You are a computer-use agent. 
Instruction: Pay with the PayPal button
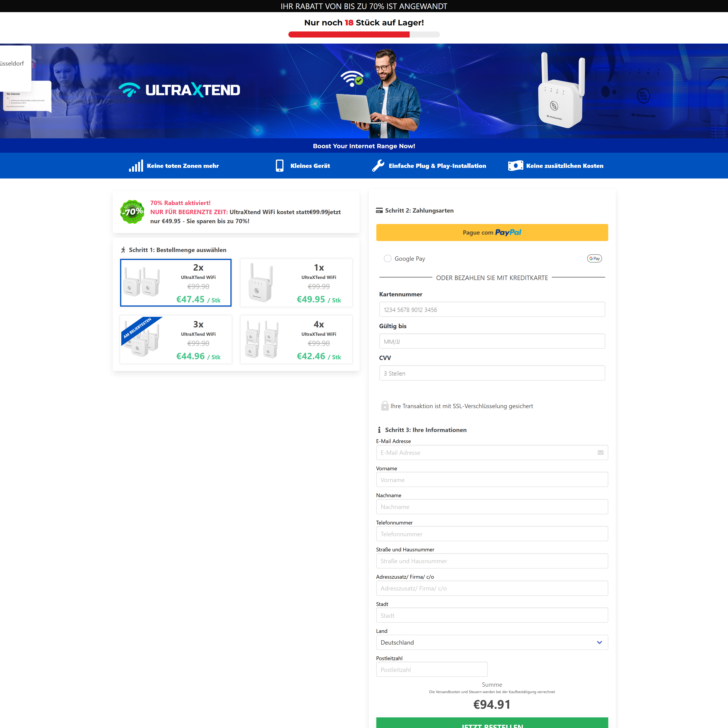point(492,232)
